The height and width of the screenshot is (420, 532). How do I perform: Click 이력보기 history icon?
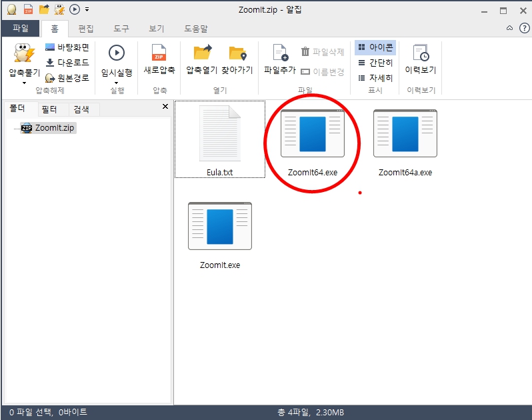click(421, 53)
